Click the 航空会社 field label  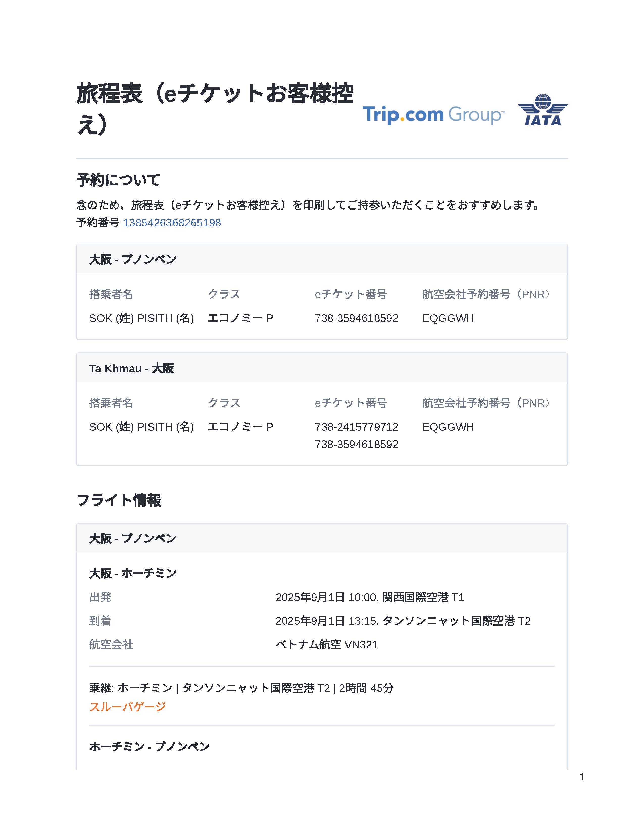(x=111, y=645)
